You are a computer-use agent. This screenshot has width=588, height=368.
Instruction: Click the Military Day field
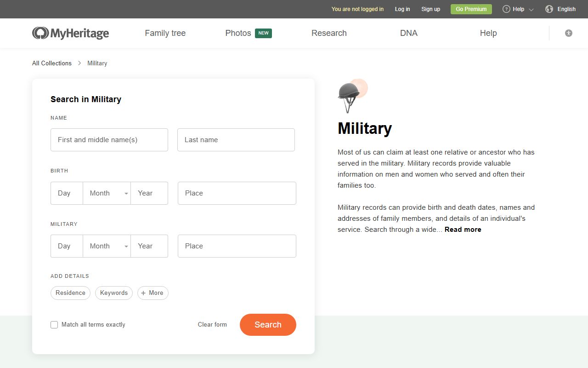point(67,246)
